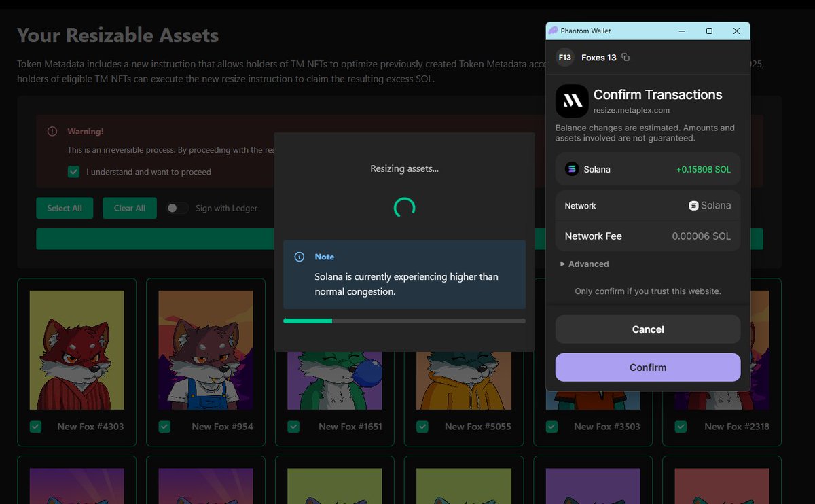Click the Network Fee label

(594, 236)
